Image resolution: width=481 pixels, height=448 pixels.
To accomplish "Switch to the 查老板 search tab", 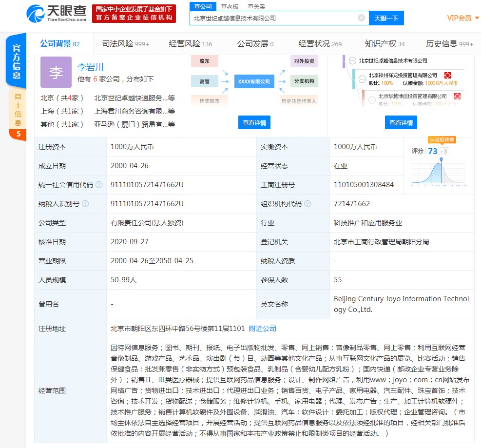I will 230,7.
